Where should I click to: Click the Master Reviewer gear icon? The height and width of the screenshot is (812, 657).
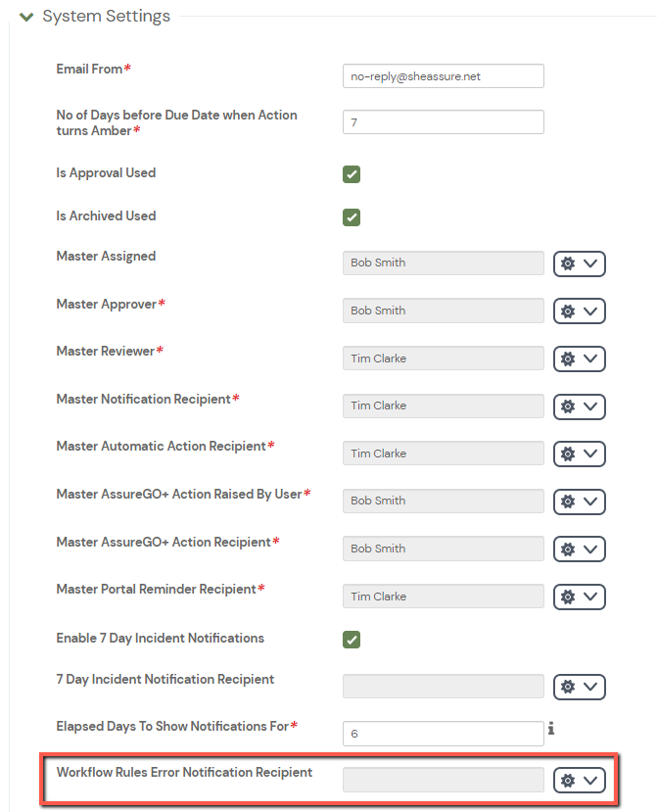coord(568,358)
